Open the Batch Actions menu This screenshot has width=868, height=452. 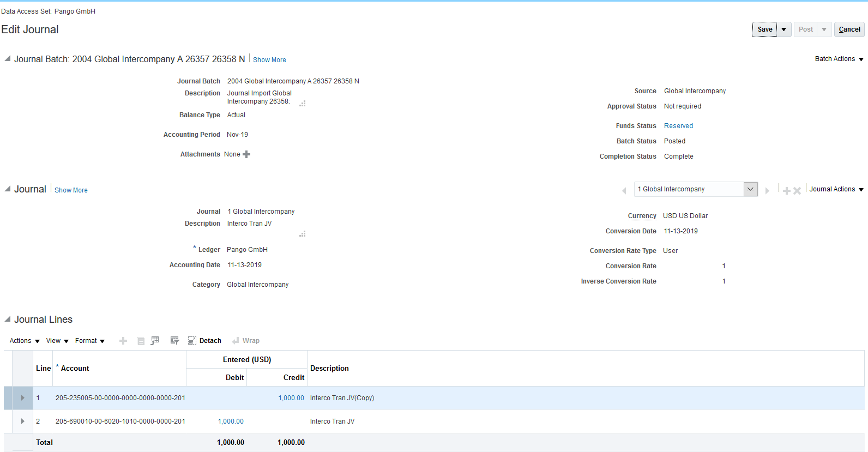click(839, 59)
